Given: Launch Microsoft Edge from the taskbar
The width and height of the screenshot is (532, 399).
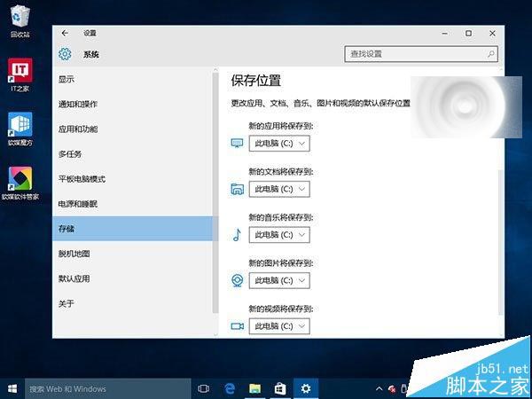Looking at the screenshot, I should coord(230,389).
